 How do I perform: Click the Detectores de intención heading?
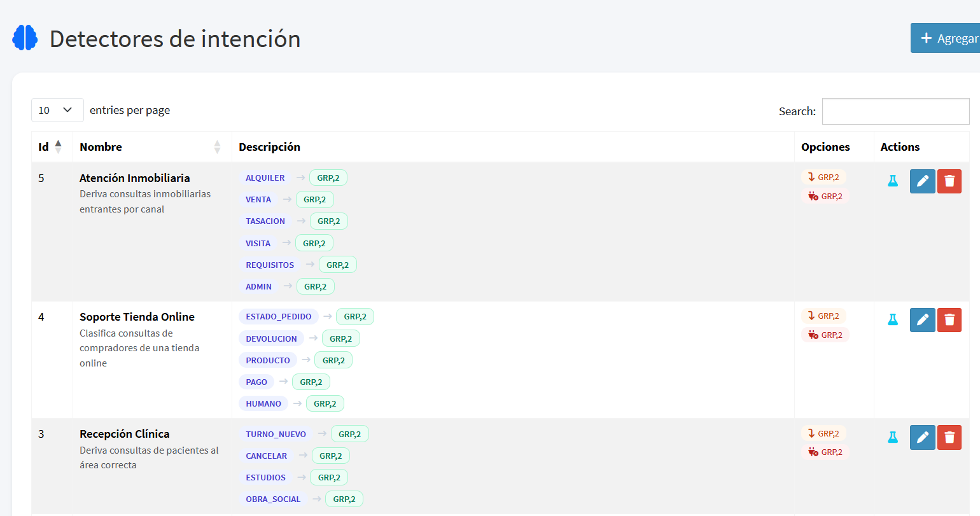click(175, 39)
